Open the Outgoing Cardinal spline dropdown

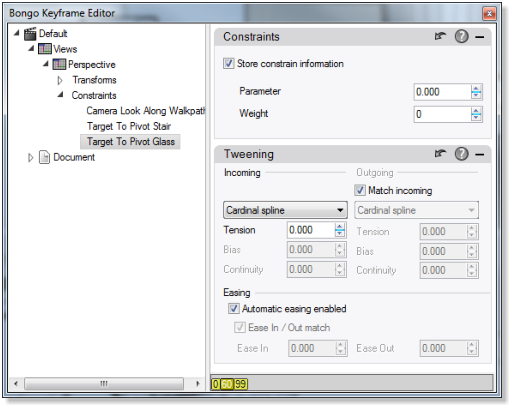(416, 210)
